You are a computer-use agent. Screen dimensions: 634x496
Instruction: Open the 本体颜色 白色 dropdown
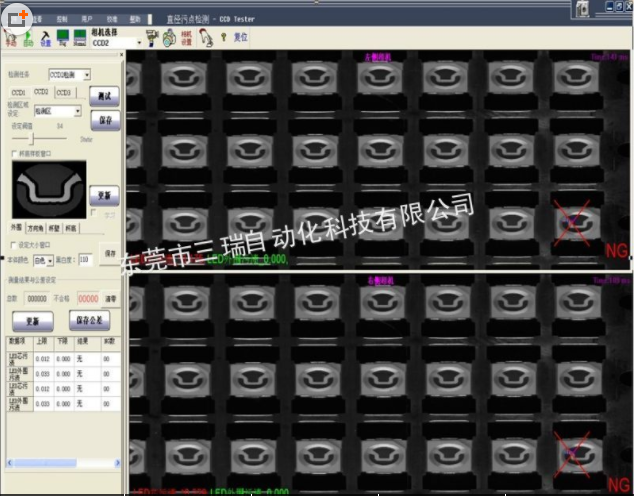pos(51,261)
